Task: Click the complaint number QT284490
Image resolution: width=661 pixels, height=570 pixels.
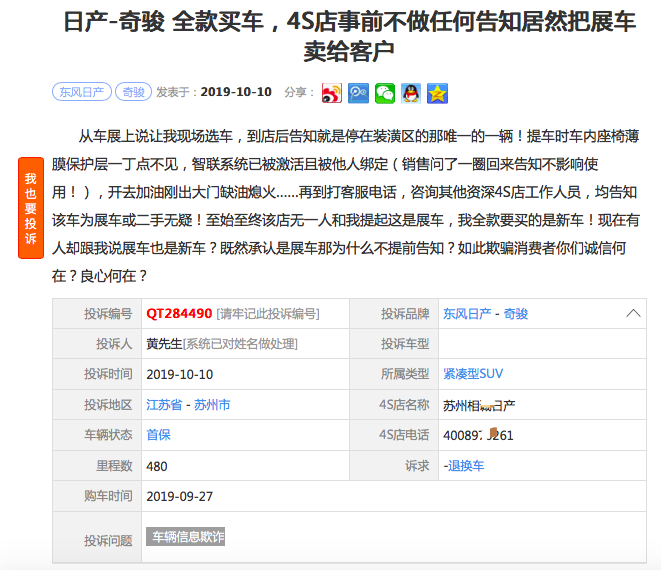Action: (179, 314)
